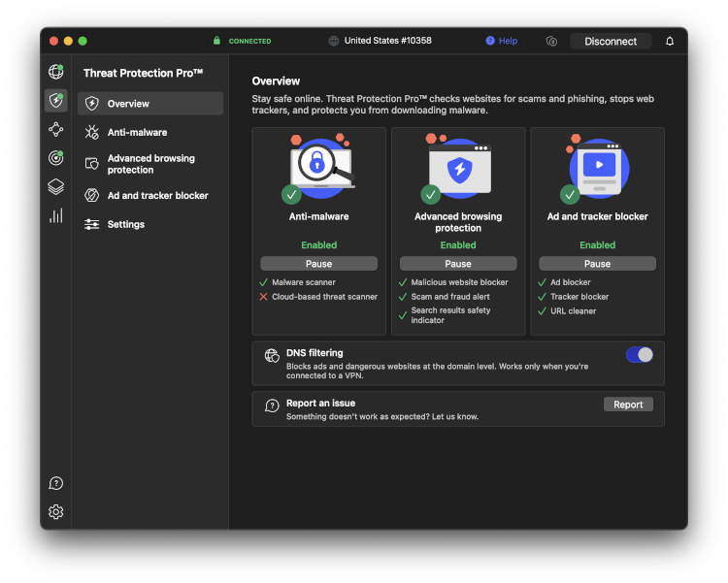The image size is (728, 583).
Task: Click the green lock connection icon
Action: coord(216,41)
